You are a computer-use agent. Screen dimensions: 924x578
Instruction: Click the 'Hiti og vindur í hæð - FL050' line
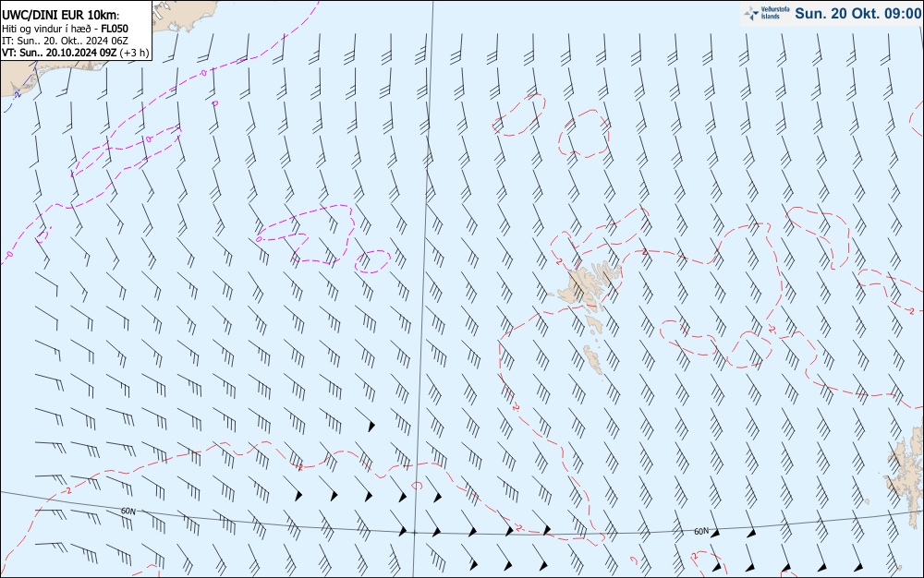(x=65, y=29)
